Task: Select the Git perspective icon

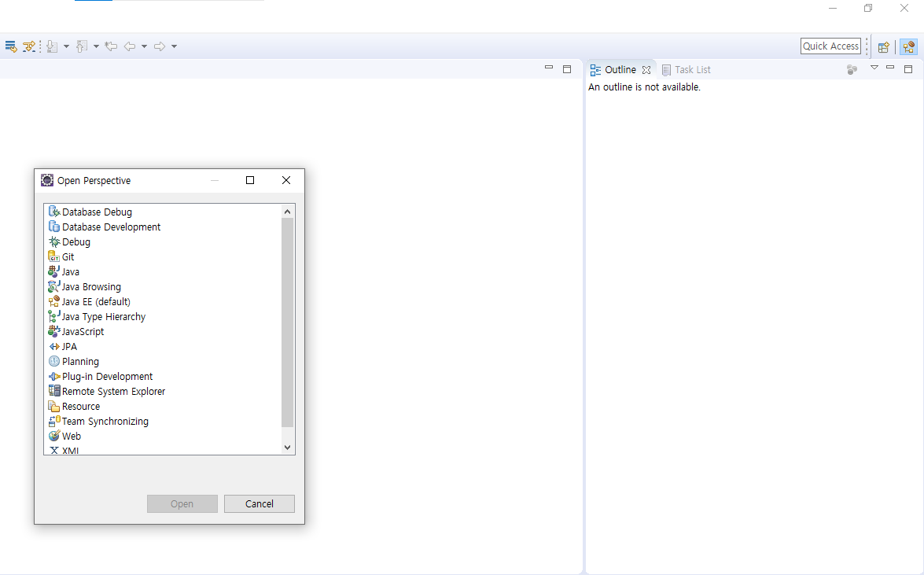Action: point(53,256)
